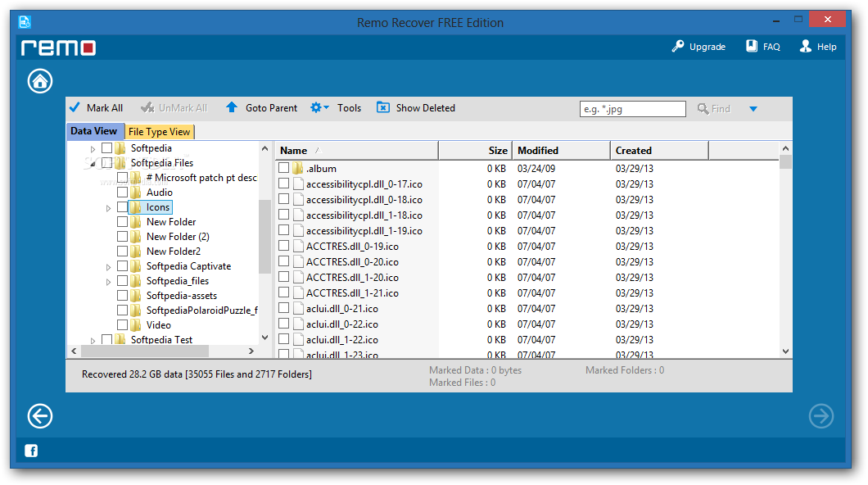Click the .album folder icon
The width and height of the screenshot is (868, 485).
pos(298,168)
